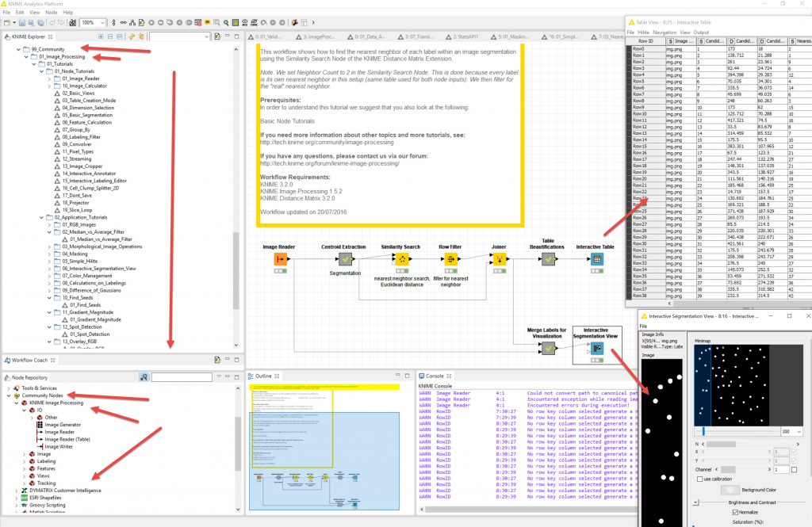Click the Table Beautifications metanode

tap(547, 259)
